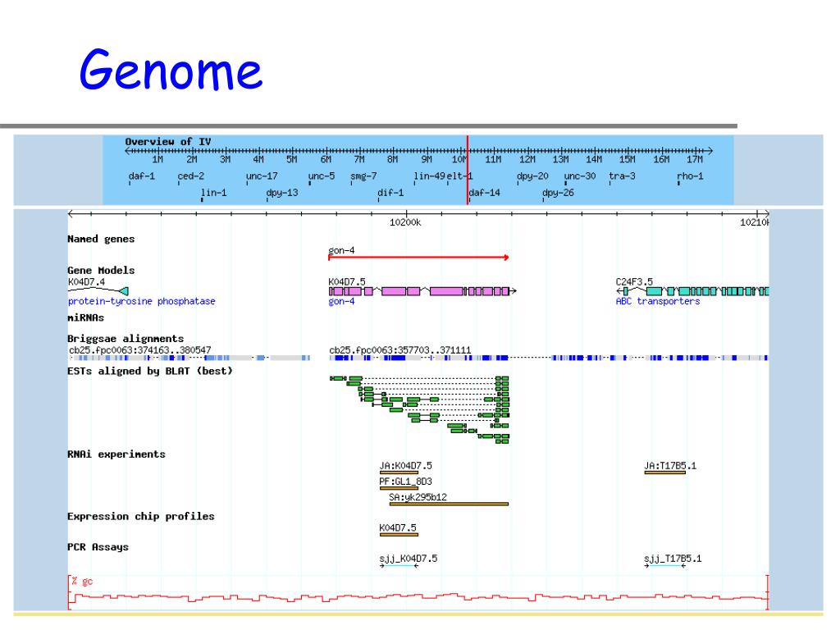Select the K04D7.5 pink gene model

point(422,291)
